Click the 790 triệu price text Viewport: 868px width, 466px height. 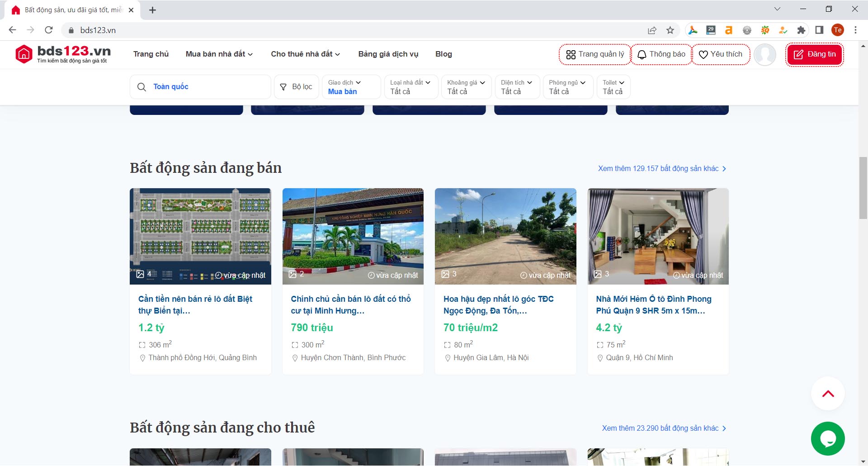point(312,328)
